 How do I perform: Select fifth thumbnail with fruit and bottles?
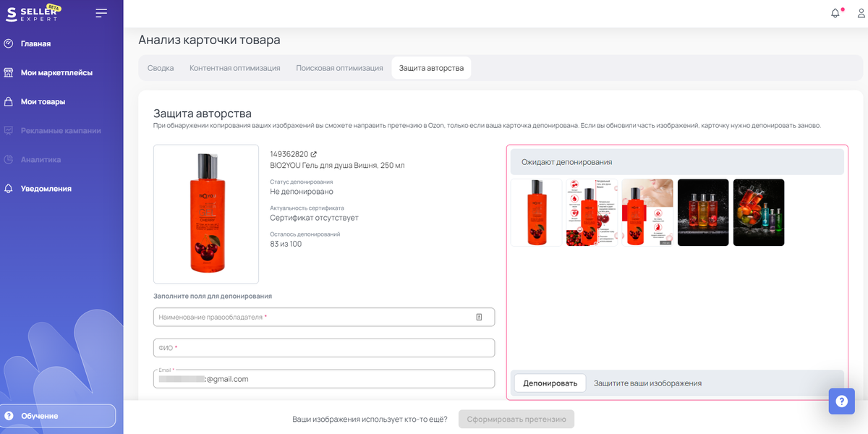[x=759, y=213]
